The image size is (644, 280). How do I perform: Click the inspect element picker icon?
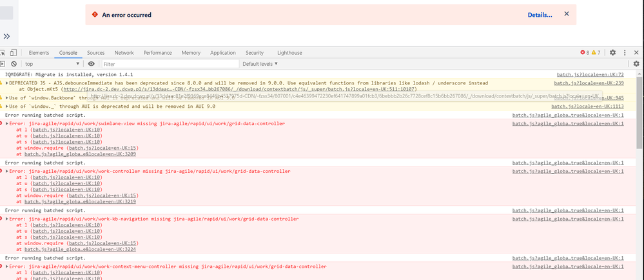pos(2,53)
